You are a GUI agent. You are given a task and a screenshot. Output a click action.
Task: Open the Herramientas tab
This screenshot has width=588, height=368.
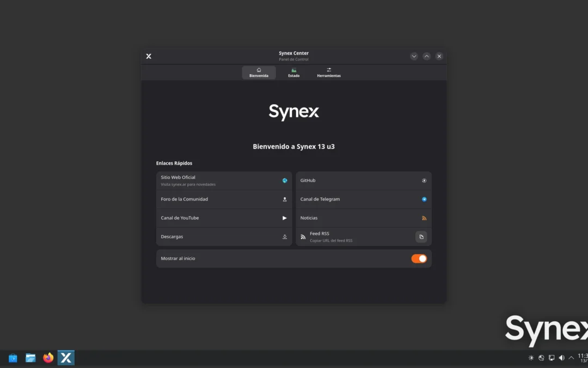point(329,72)
